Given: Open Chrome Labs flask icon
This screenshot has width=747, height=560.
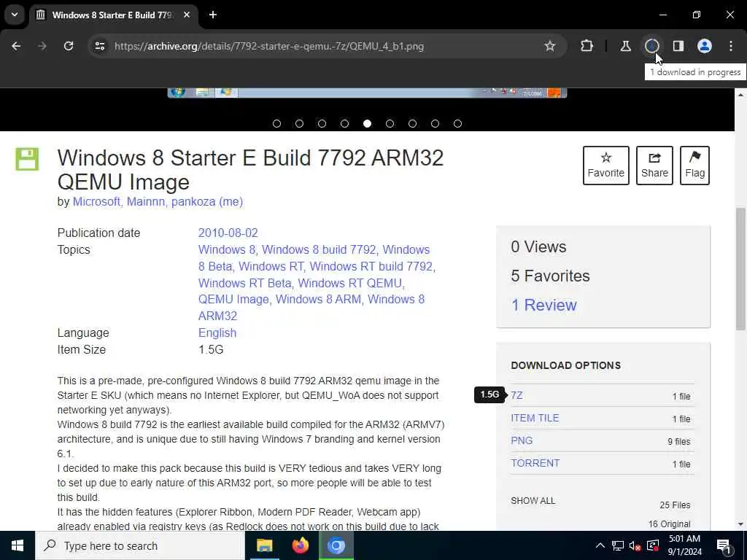Looking at the screenshot, I should tap(625, 46).
